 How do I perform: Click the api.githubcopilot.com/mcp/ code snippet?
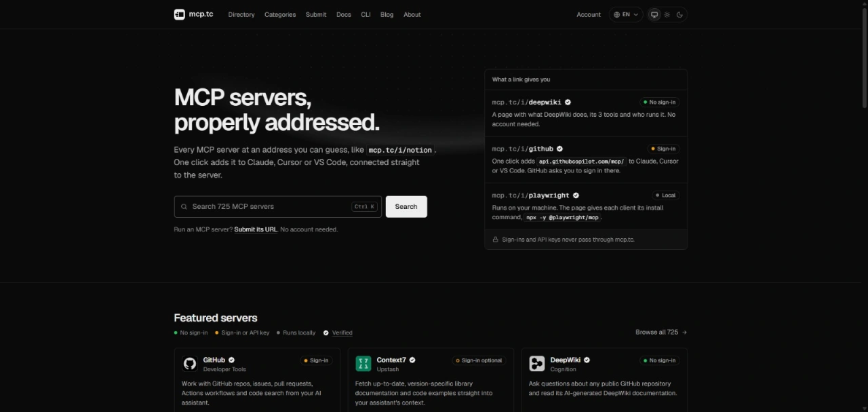(x=582, y=162)
